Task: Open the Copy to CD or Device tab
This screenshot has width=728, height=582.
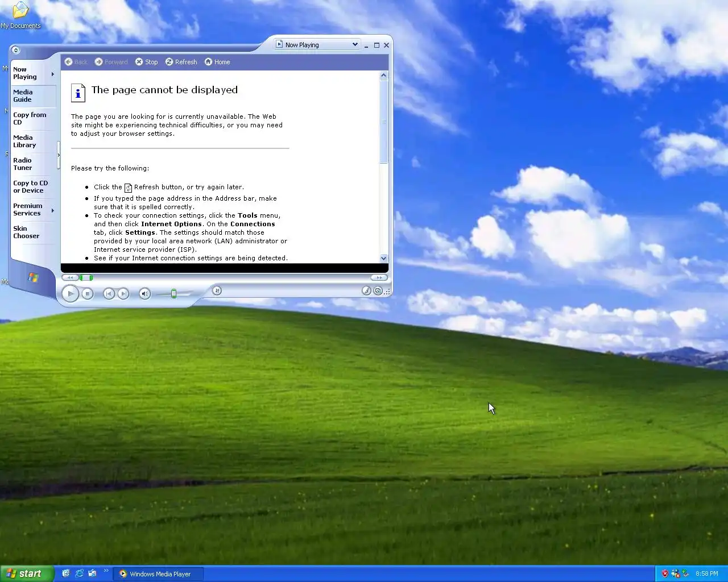Action: click(x=34, y=187)
